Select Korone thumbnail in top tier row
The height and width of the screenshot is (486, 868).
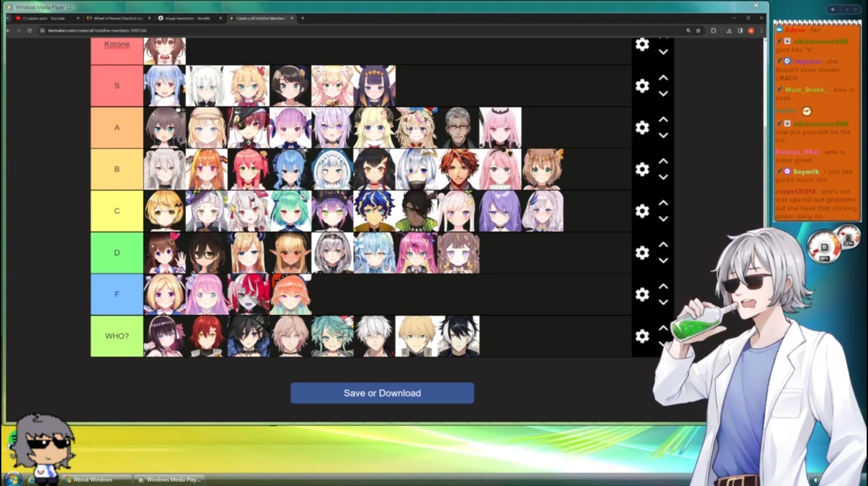164,51
